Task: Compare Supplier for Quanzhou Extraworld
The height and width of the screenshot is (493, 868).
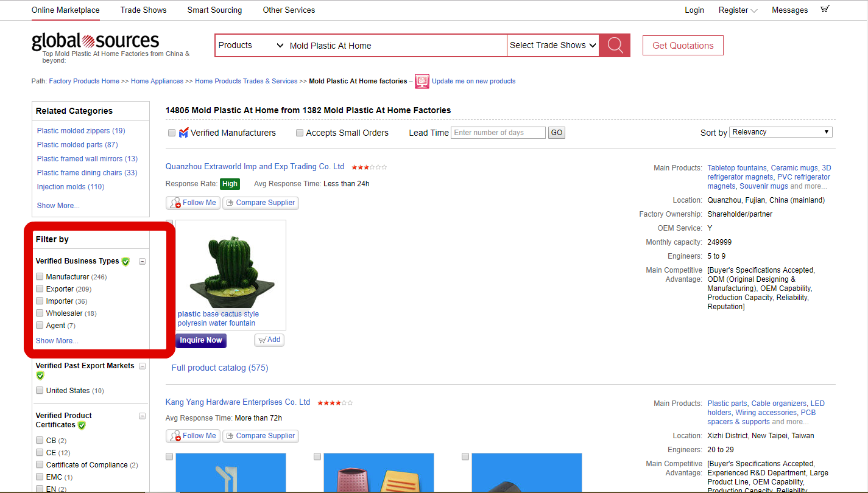Action: pos(261,203)
